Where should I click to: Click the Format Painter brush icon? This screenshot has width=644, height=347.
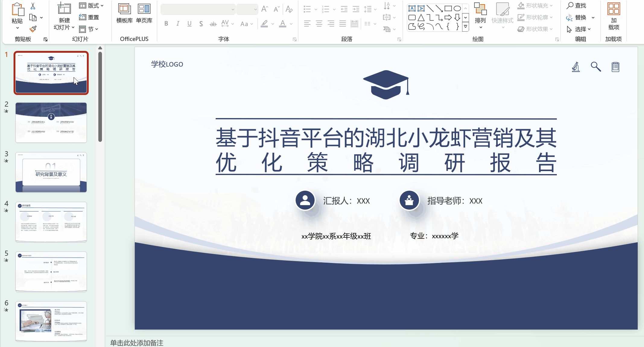(33, 29)
